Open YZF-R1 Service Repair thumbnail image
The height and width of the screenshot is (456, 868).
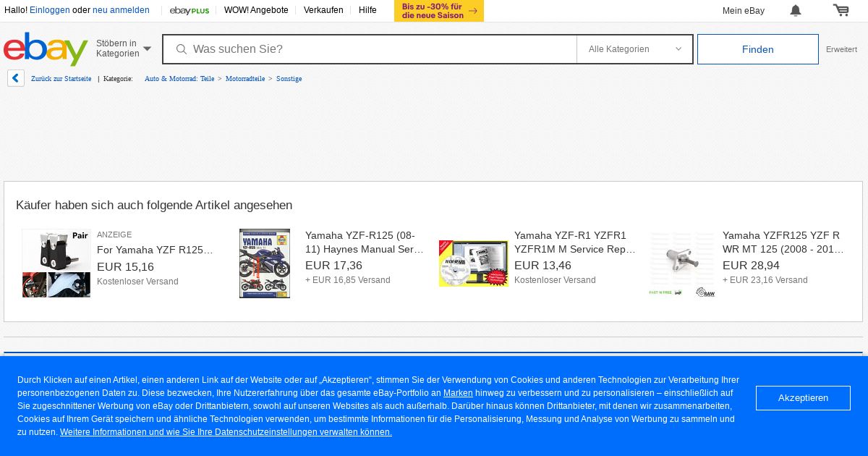pos(474,263)
